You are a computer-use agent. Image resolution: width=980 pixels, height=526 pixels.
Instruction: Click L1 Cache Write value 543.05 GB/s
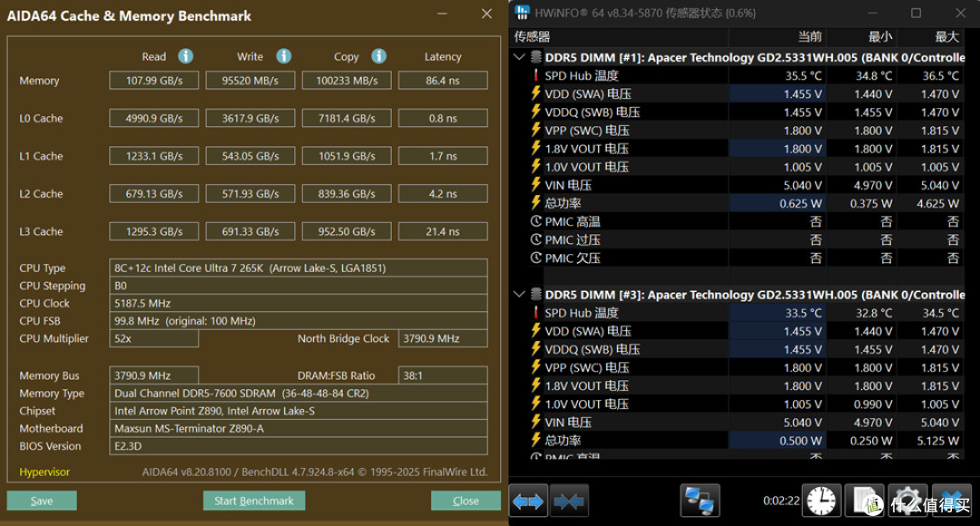pos(250,156)
